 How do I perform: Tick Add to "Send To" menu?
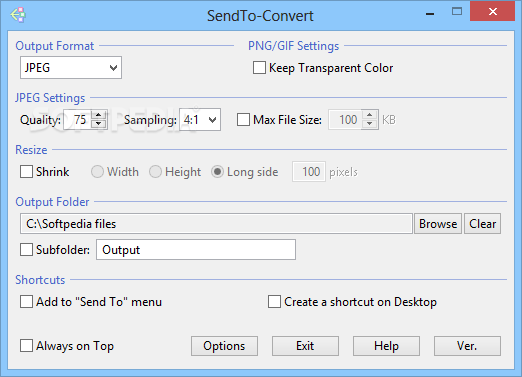coord(26,302)
